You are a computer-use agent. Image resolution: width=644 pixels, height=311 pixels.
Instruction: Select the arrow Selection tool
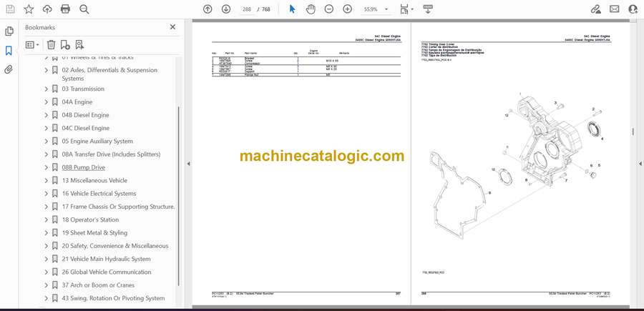292,9
